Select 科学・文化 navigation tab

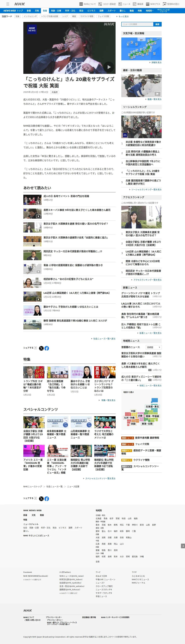click(70, 11)
